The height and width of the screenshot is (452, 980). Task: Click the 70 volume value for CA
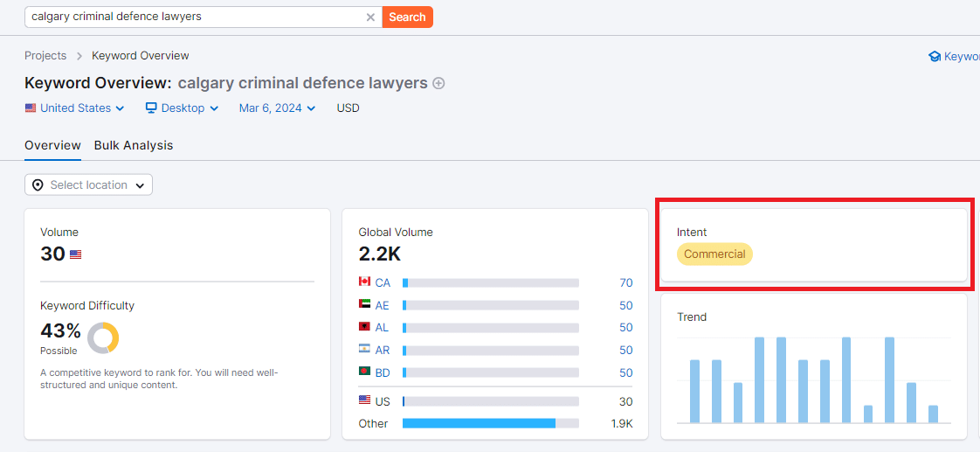click(x=626, y=282)
